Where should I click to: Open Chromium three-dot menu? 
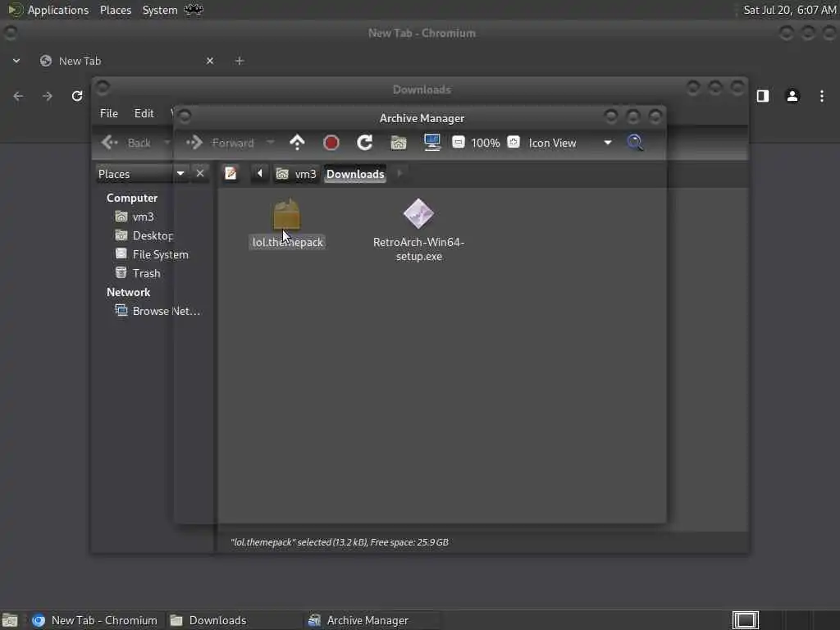(822, 96)
